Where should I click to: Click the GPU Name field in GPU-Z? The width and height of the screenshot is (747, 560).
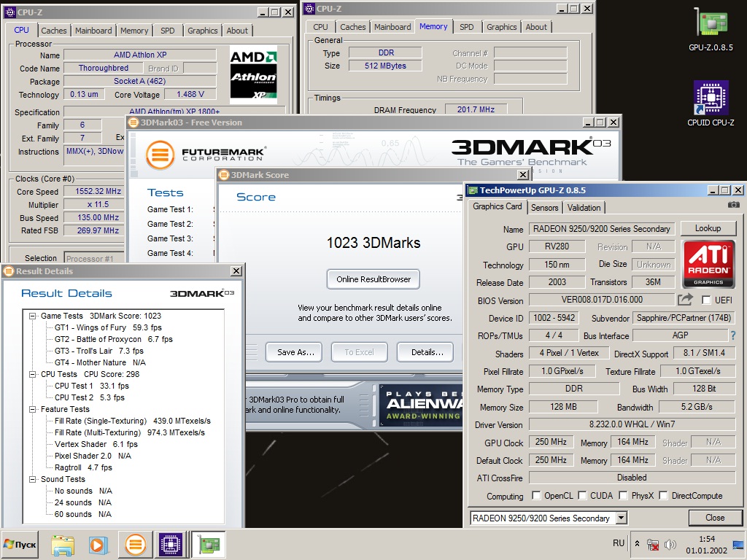(602, 229)
